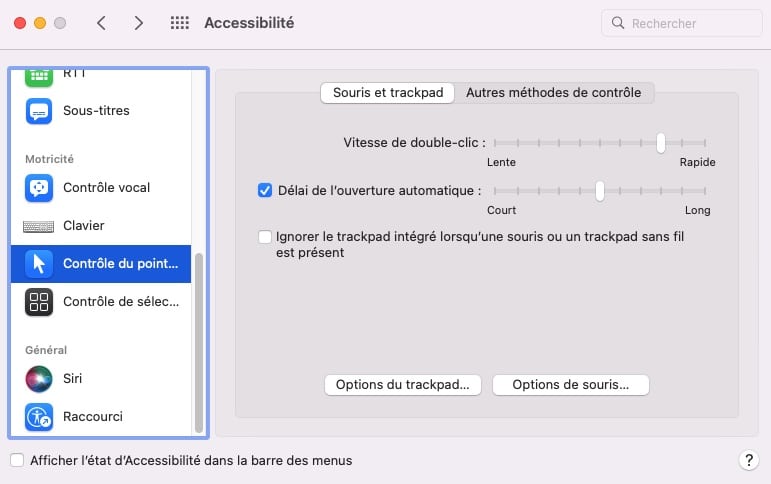Switch to Souris et trackpad tab
Viewport: 771px width, 484px height.
coord(387,93)
